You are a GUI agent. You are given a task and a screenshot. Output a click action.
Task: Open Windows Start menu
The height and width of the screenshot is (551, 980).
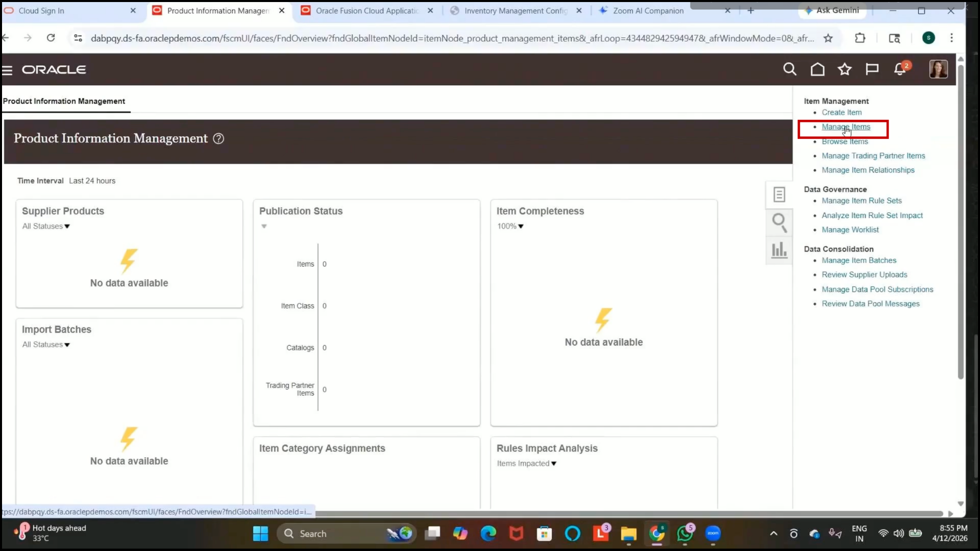(x=260, y=534)
